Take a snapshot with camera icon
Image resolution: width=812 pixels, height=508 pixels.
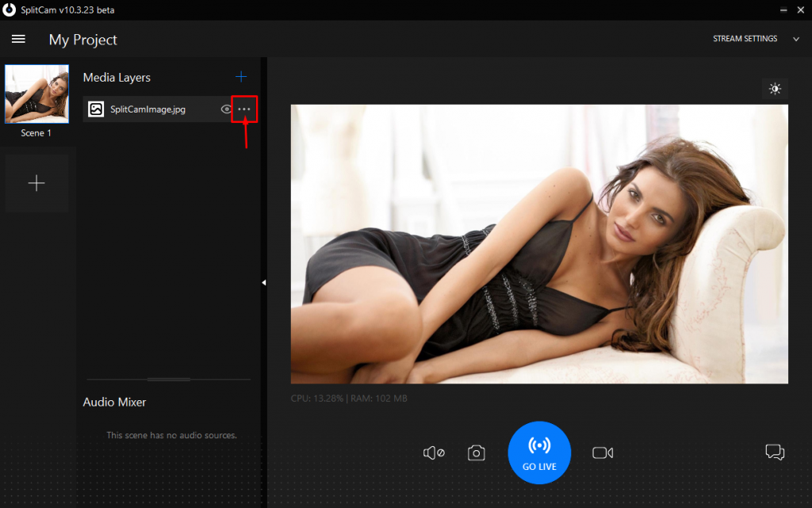click(x=476, y=453)
